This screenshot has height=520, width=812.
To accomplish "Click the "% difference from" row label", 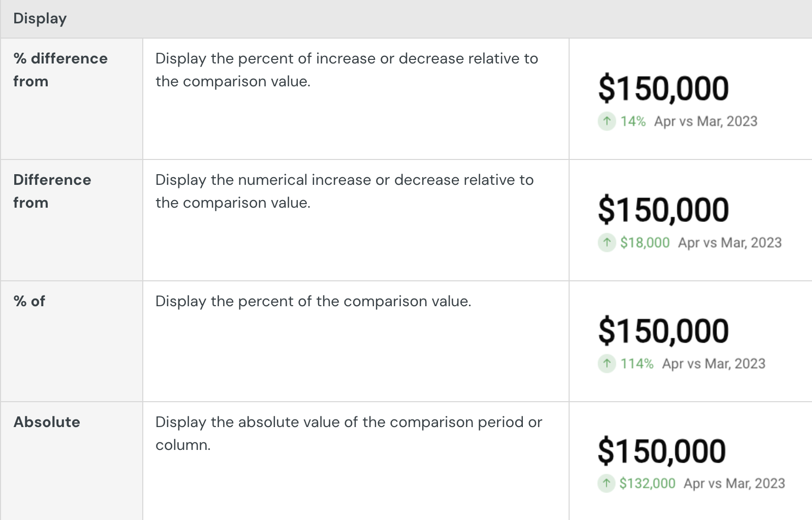I will (60, 70).
